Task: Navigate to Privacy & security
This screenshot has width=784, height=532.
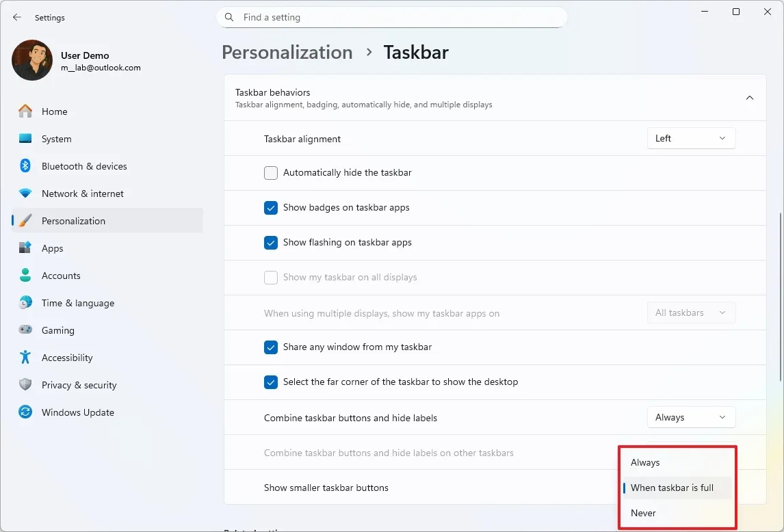Action: pos(79,384)
